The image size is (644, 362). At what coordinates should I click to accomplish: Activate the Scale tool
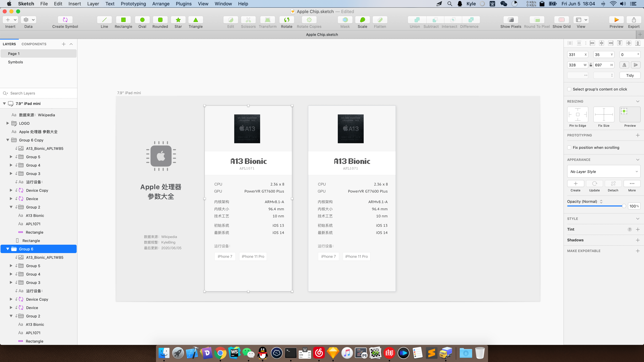click(362, 20)
